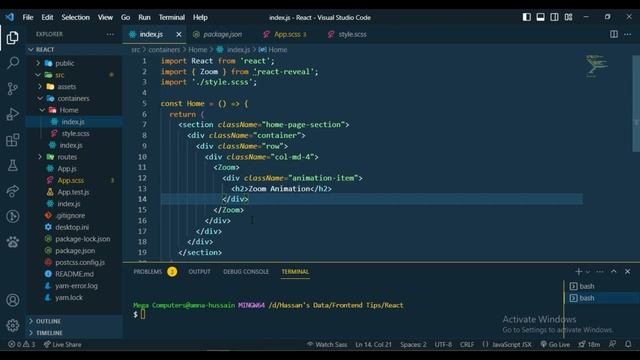Viewport: 640px width, 360px height.
Task: Open the new terminal launch profile dropdown
Action: pyautogui.click(x=588, y=272)
